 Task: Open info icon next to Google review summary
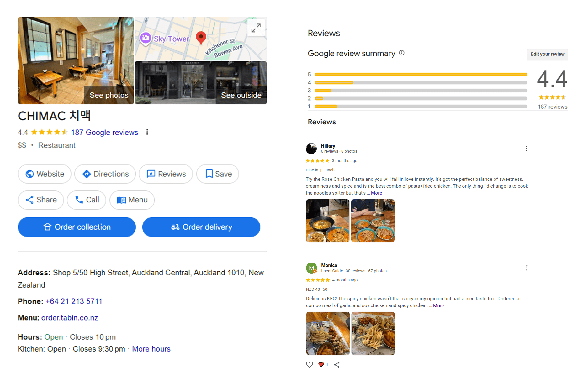[402, 53]
